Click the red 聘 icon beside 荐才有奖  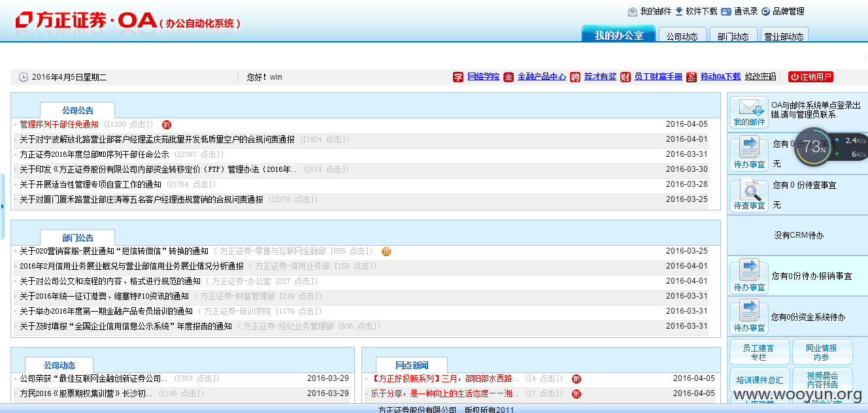click(575, 77)
